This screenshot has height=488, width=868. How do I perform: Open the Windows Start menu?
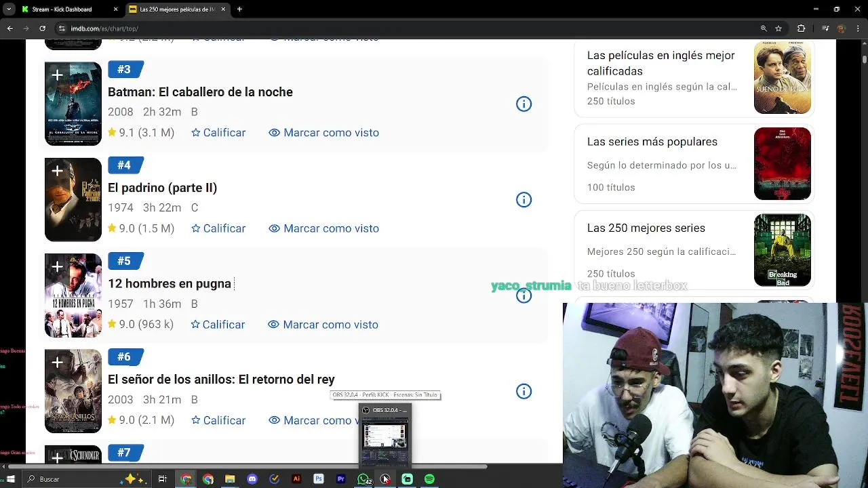click(x=10, y=479)
